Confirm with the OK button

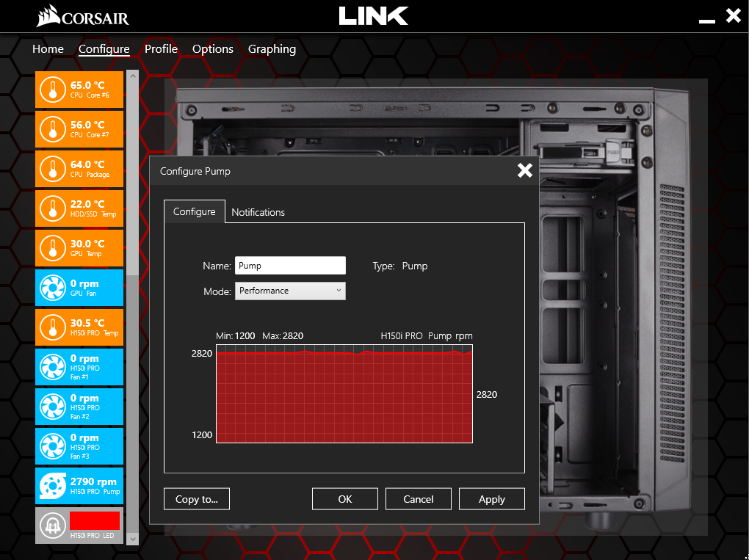point(345,499)
